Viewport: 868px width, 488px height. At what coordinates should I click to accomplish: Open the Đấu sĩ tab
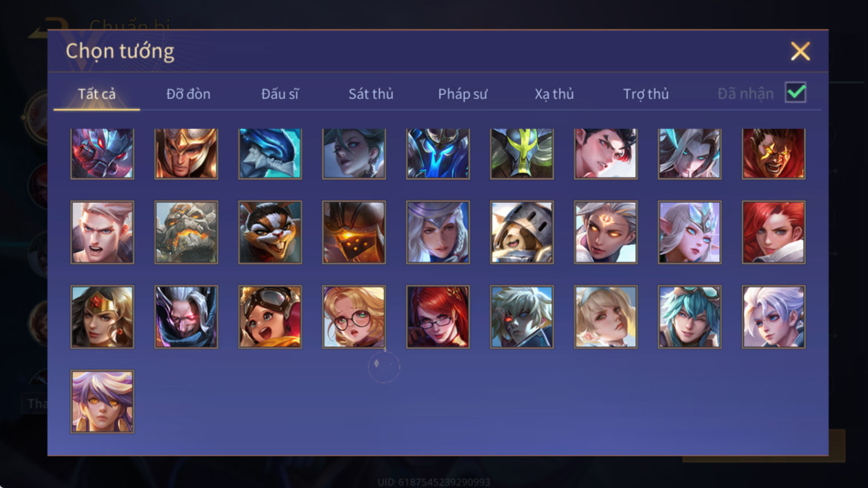click(280, 94)
